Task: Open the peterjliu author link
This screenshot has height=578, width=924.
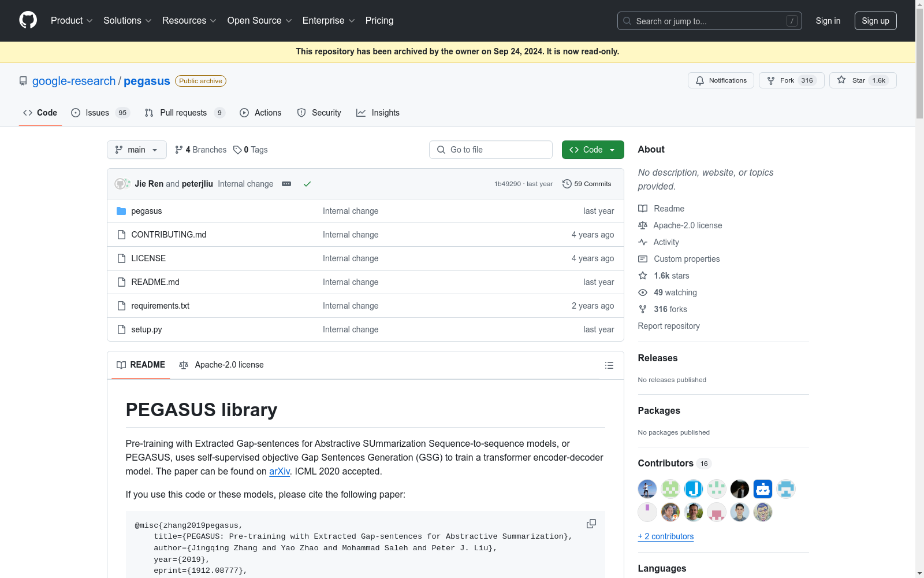Action: 198,184
